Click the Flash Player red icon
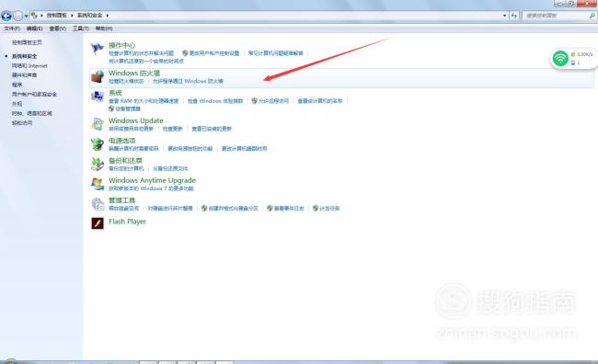This screenshot has height=364, width=598. (98, 223)
